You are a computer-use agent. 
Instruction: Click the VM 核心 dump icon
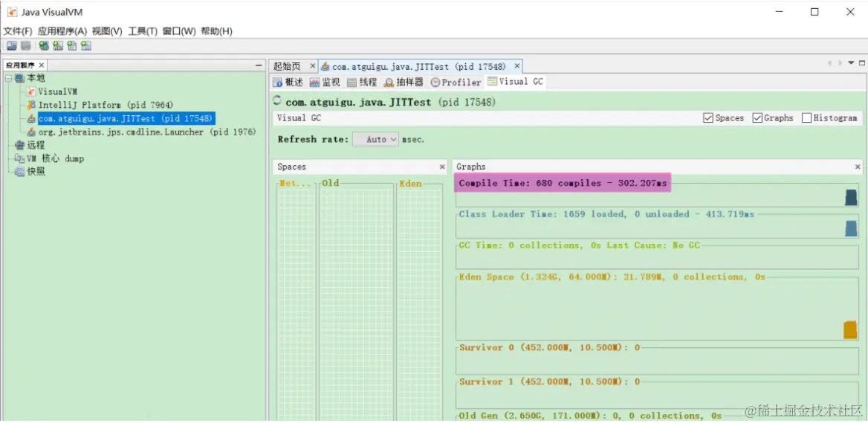[20, 158]
